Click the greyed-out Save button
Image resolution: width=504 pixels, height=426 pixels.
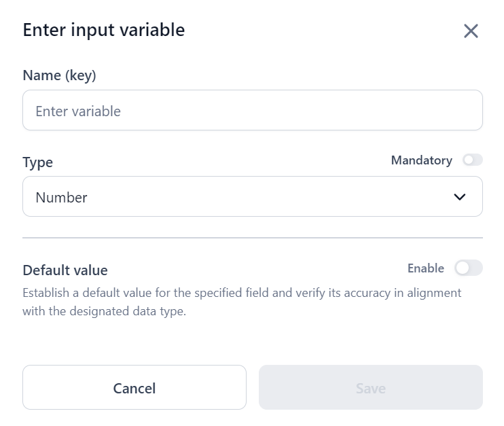tap(370, 388)
